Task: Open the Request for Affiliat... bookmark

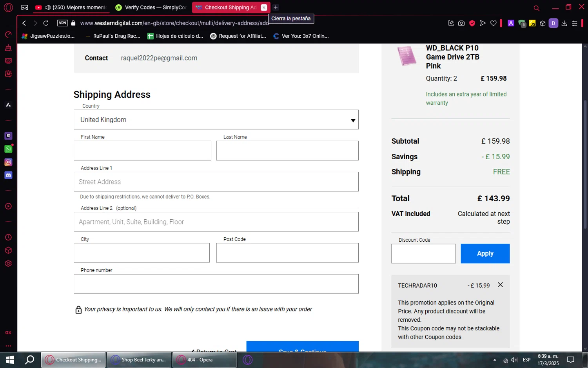Action: click(238, 36)
